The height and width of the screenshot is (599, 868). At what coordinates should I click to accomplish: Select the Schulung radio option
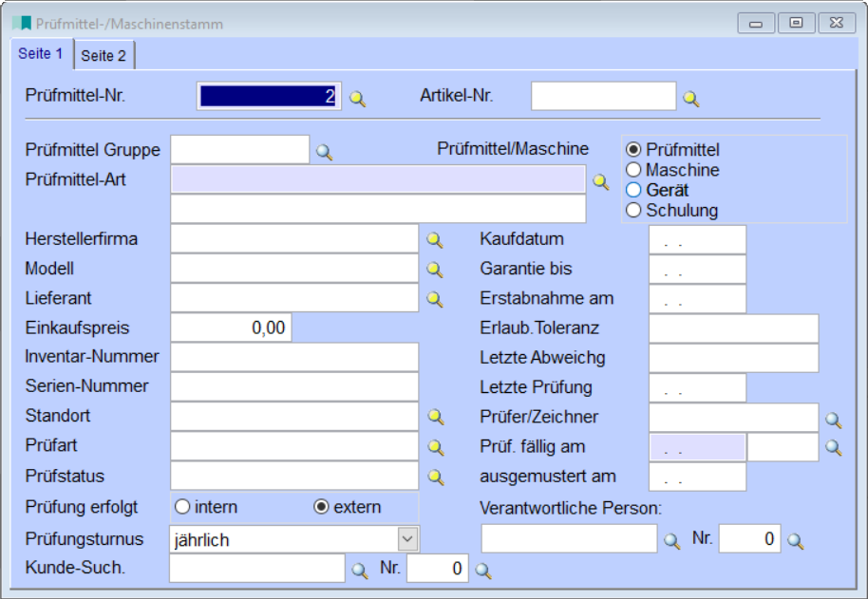[633, 210]
